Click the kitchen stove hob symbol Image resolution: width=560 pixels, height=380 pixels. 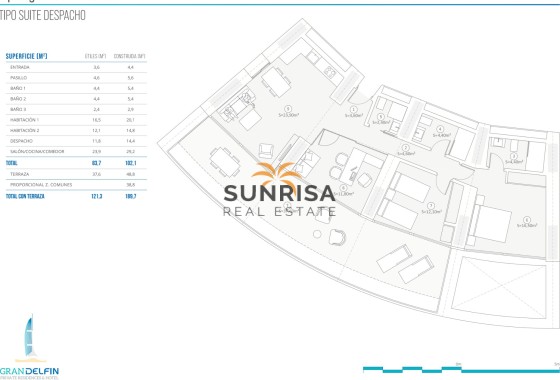(330, 72)
